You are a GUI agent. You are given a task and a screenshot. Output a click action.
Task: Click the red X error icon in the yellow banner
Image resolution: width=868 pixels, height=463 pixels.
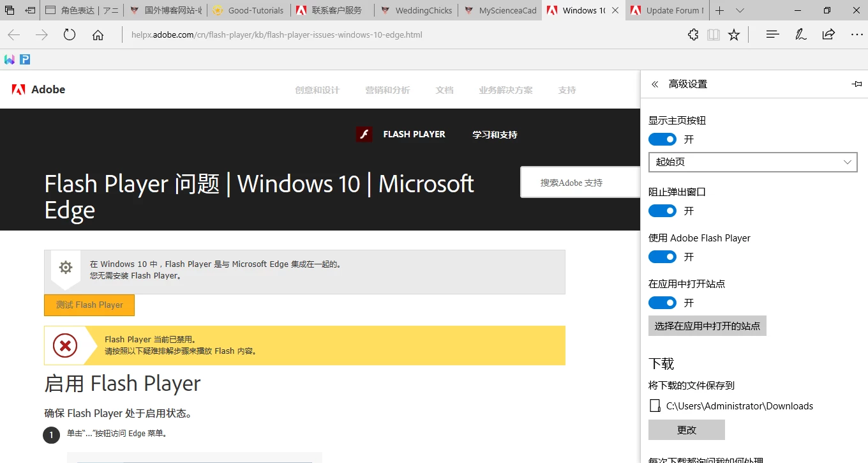(64, 345)
